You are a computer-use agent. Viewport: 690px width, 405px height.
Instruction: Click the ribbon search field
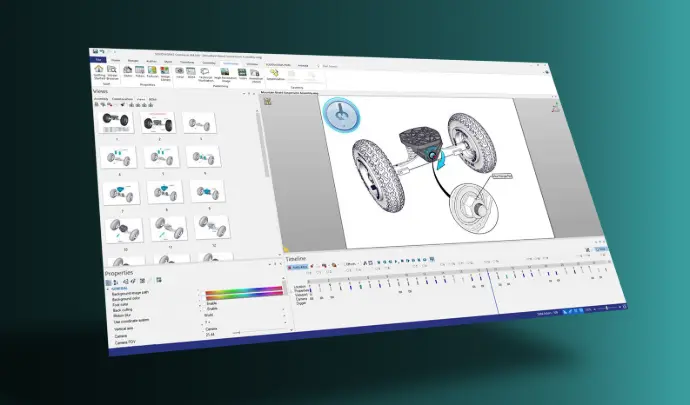tap(330, 66)
